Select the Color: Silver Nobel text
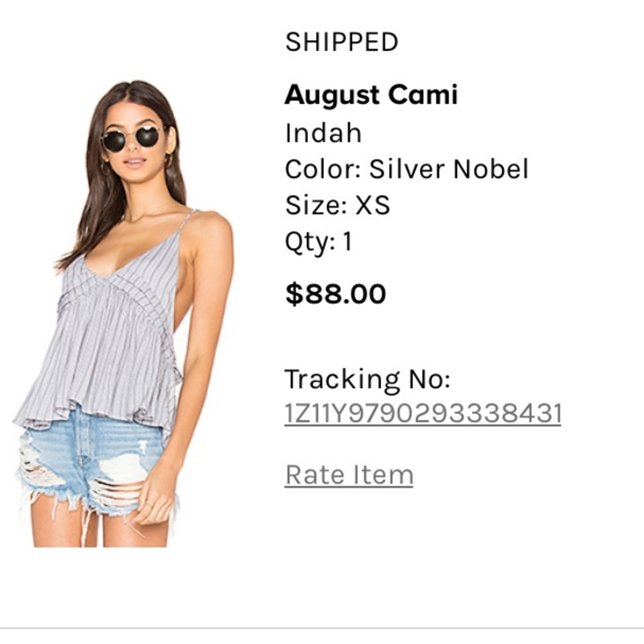 point(406,170)
